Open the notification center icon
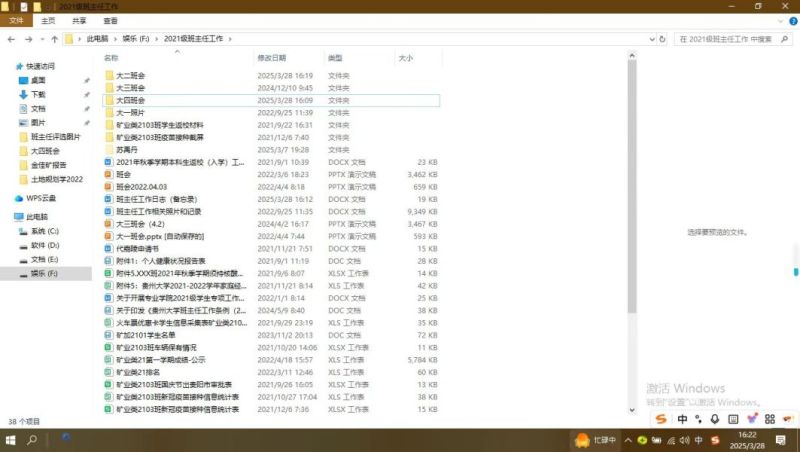This screenshot has height=452, width=800. click(781, 440)
